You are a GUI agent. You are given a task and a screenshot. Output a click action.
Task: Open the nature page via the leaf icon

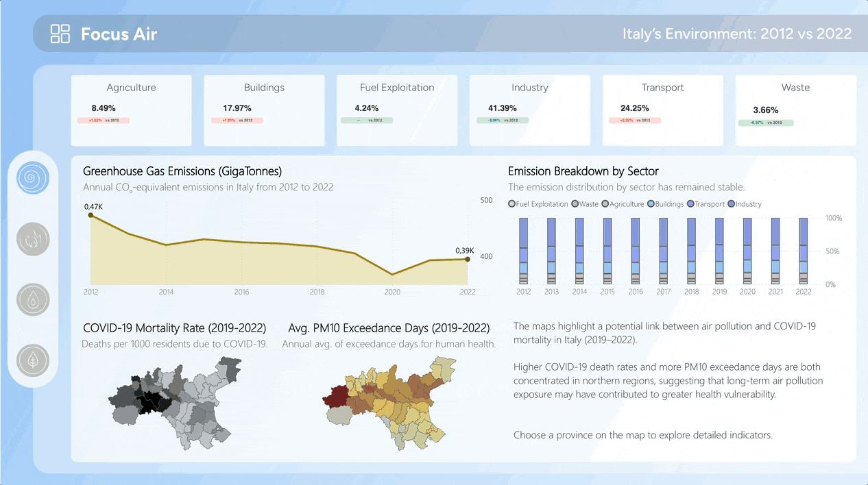coord(33,360)
